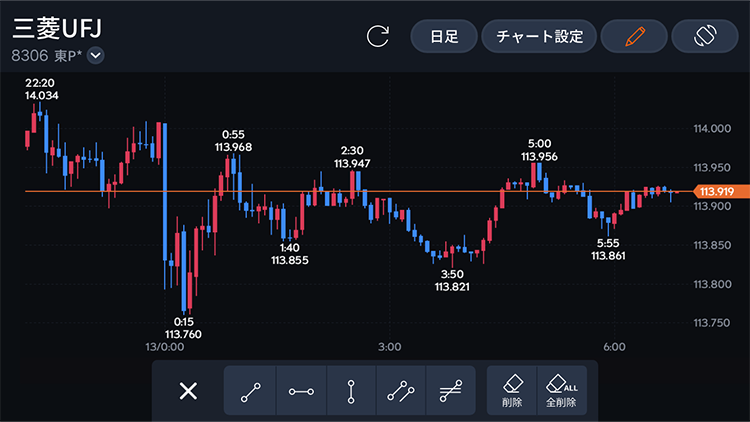Select the parallel channel line tool
This screenshot has width=750, height=422.
point(401,391)
